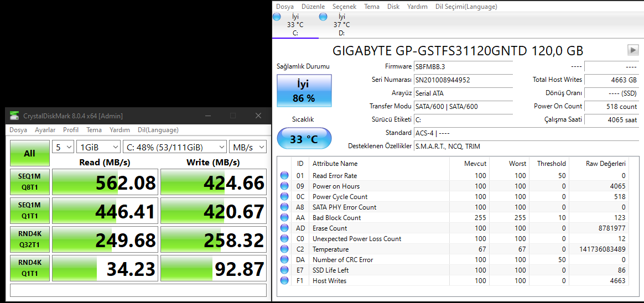Click the serial number field SN201008944952
Screen dimensions: 644x303
point(463,80)
